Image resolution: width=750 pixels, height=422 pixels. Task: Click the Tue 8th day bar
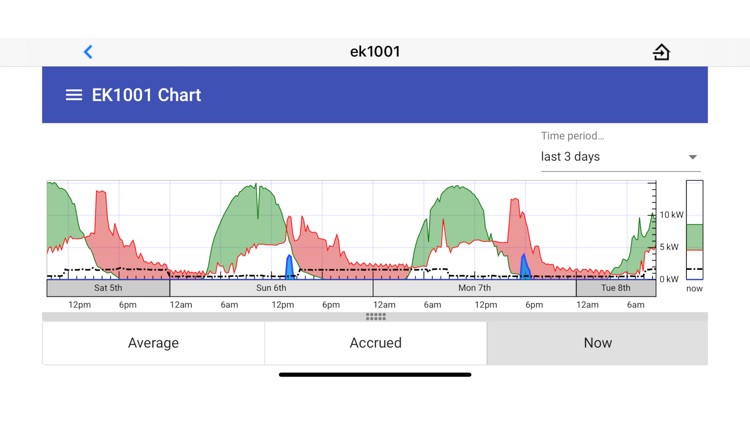616,288
